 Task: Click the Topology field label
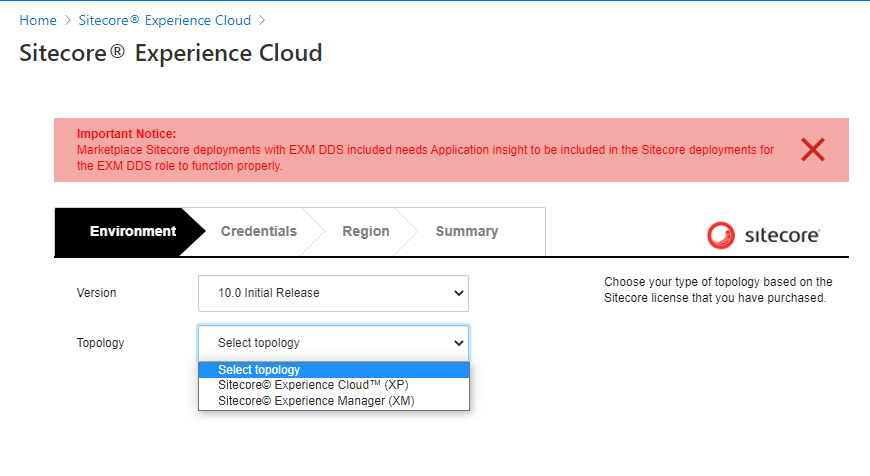point(100,343)
